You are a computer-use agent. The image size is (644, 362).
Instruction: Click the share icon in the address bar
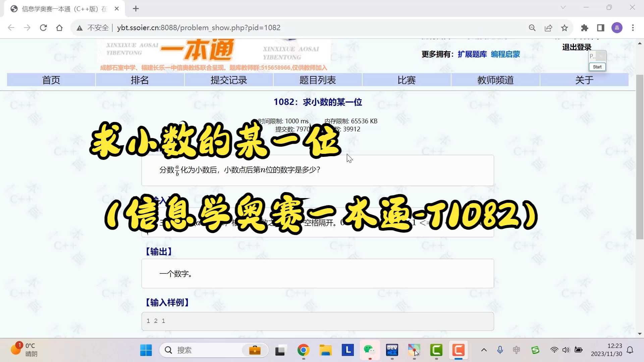coord(548,28)
